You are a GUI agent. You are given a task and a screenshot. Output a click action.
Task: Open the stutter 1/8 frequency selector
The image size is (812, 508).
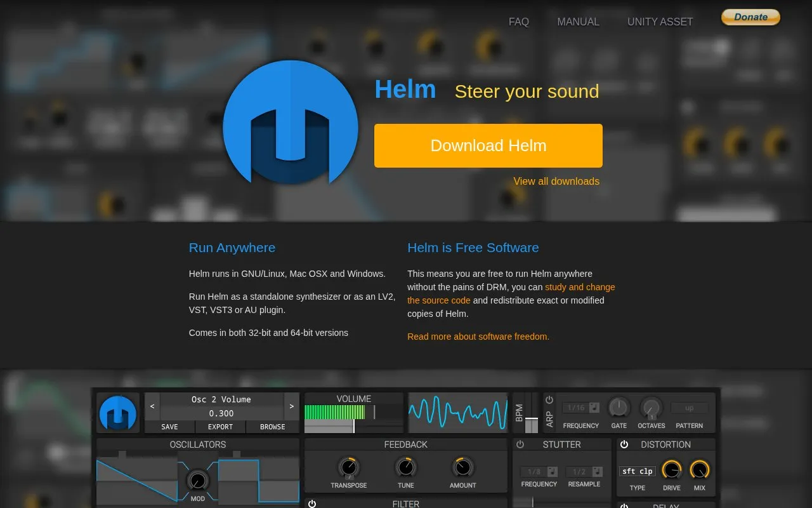(x=539, y=472)
